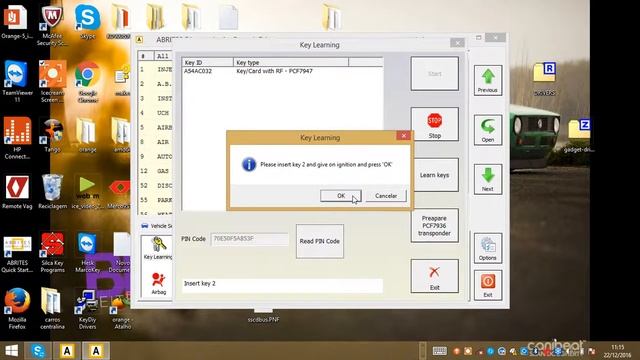Click the orange Exit icon in right sidebar

tap(488, 285)
